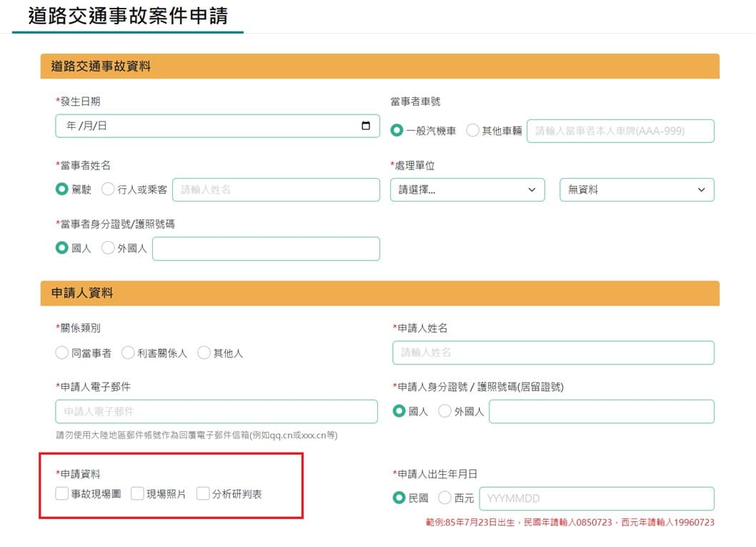Screen dimensions: 756x547
Task: Click the 申請人姓名 input field
Action: pos(553,353)
